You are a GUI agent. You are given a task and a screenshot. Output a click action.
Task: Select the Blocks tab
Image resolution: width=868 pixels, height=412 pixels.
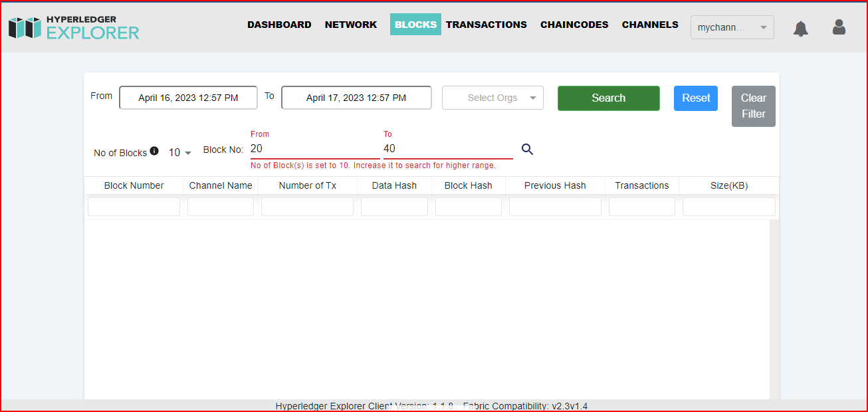click(415, 25)
